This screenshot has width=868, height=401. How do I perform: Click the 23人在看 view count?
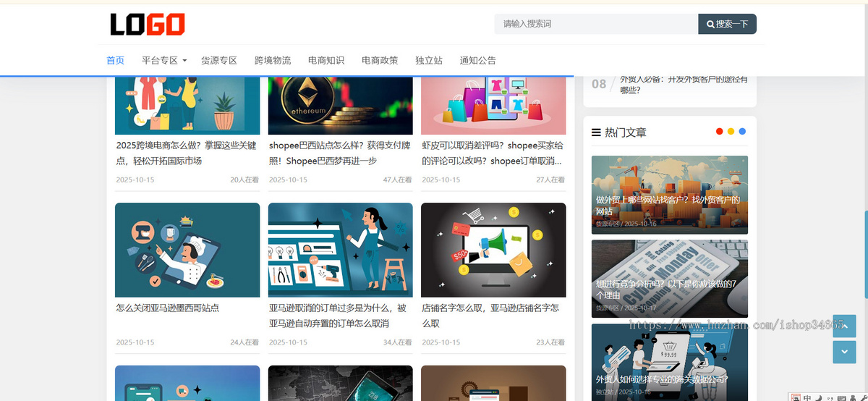click(550, 342)
